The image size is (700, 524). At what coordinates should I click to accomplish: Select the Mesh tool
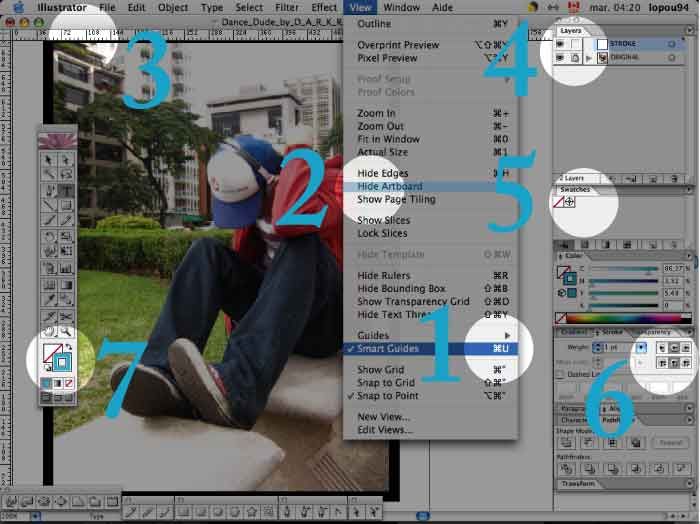click(49, 285)
